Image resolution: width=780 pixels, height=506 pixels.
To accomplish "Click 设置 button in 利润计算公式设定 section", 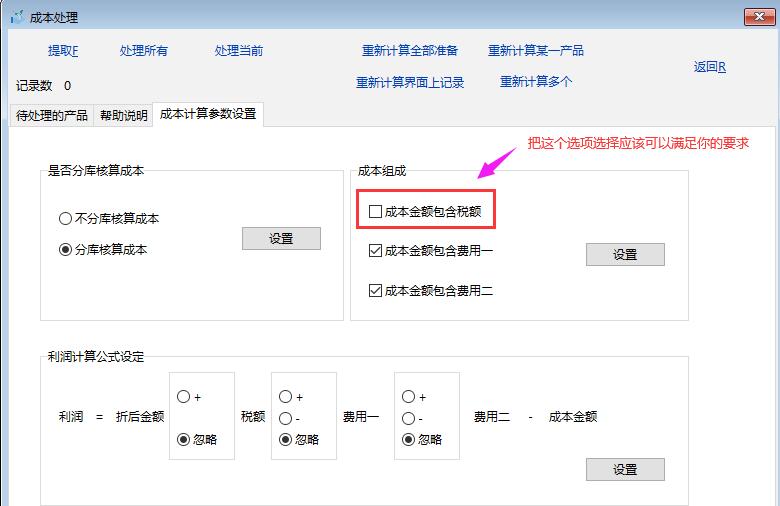I will tap(625, 469).
